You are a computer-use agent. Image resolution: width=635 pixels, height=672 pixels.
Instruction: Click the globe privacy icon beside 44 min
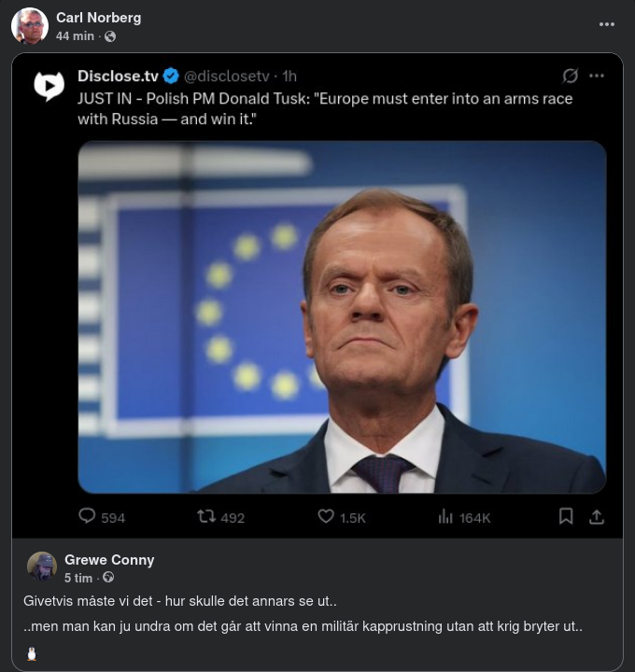coord(110,35)
